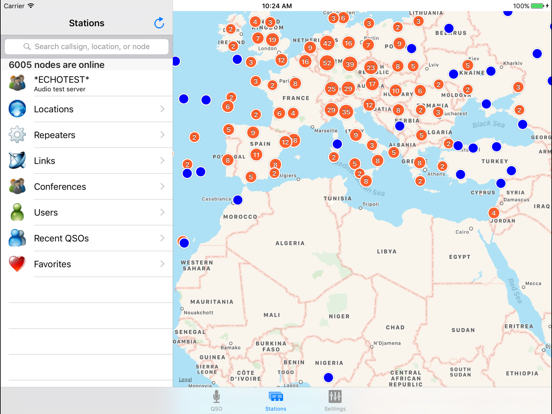The height and width of the screenshot is (414, 552).
Task: Open the Locations list item
Action: (x=87, y=109)
